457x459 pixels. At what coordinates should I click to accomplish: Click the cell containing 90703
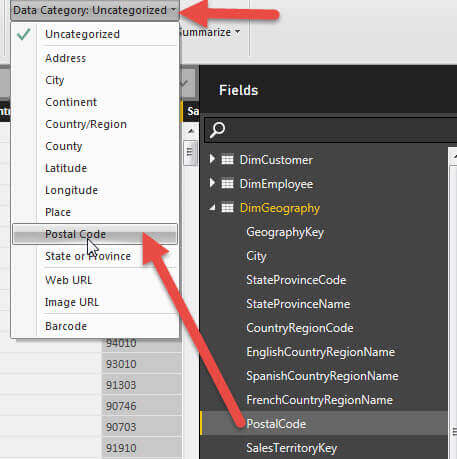click(142, 427)
